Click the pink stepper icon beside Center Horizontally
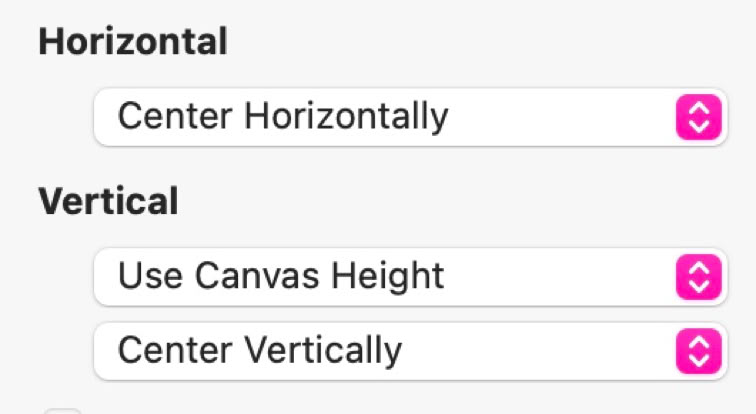This screenshot has height=414, width=756. click(x=699, y=119)
